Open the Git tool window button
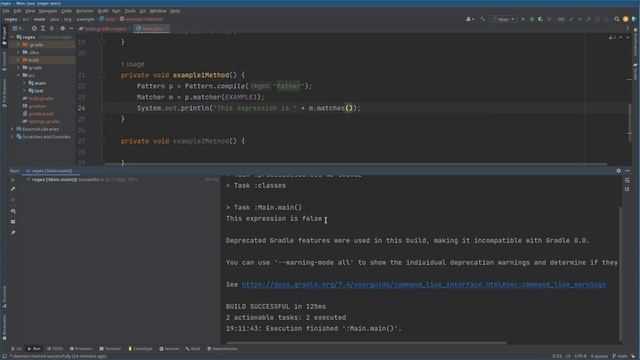The image size is (640, 360). 16,349
